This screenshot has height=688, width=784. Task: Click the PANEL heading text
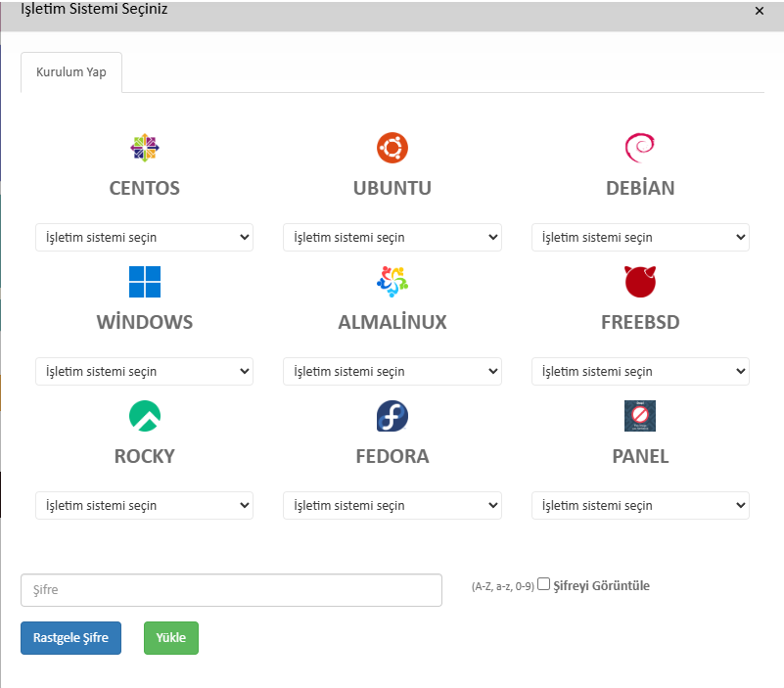pos(640,456)
